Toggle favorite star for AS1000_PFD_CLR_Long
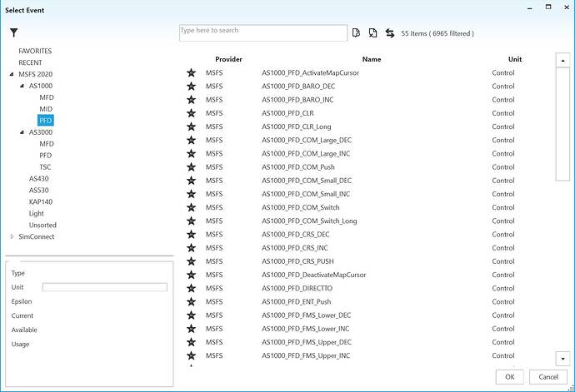 point(191,127)
